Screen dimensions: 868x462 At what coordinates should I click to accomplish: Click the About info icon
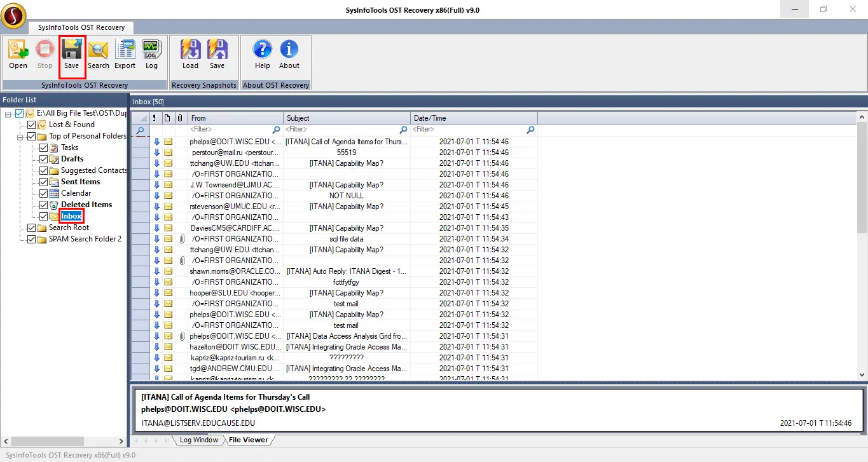click(289, 54)
